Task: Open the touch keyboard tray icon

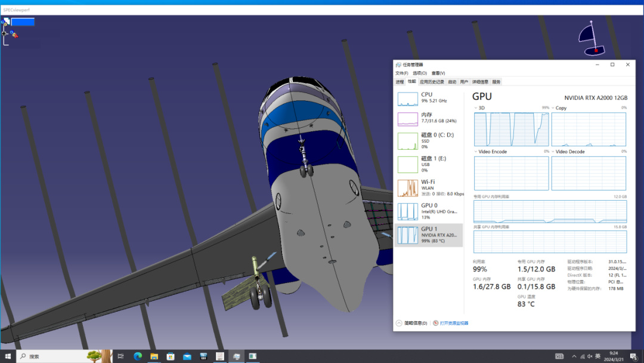Action: (x=559, y=356)
